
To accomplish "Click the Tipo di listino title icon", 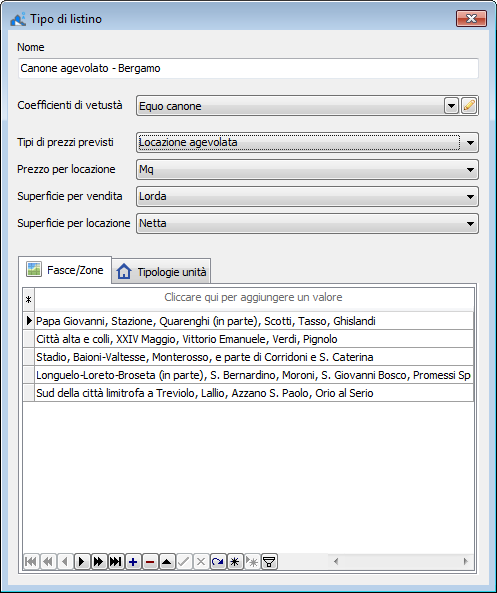I will 18,19.
